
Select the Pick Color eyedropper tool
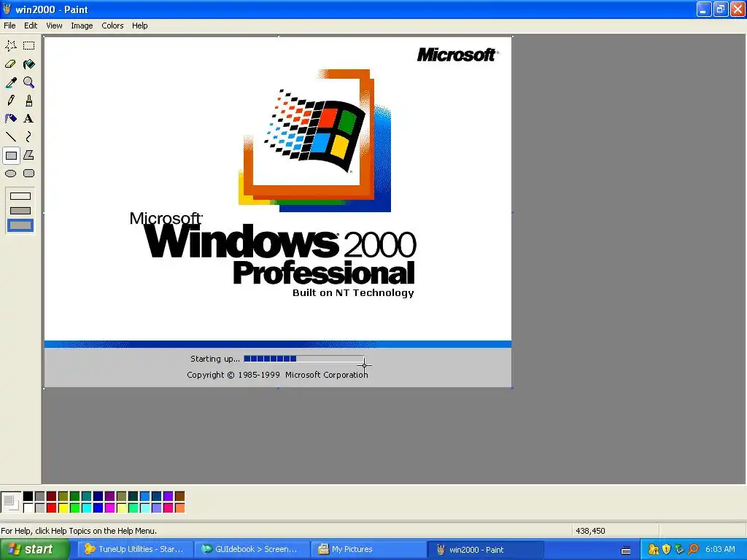click(11, 82)
